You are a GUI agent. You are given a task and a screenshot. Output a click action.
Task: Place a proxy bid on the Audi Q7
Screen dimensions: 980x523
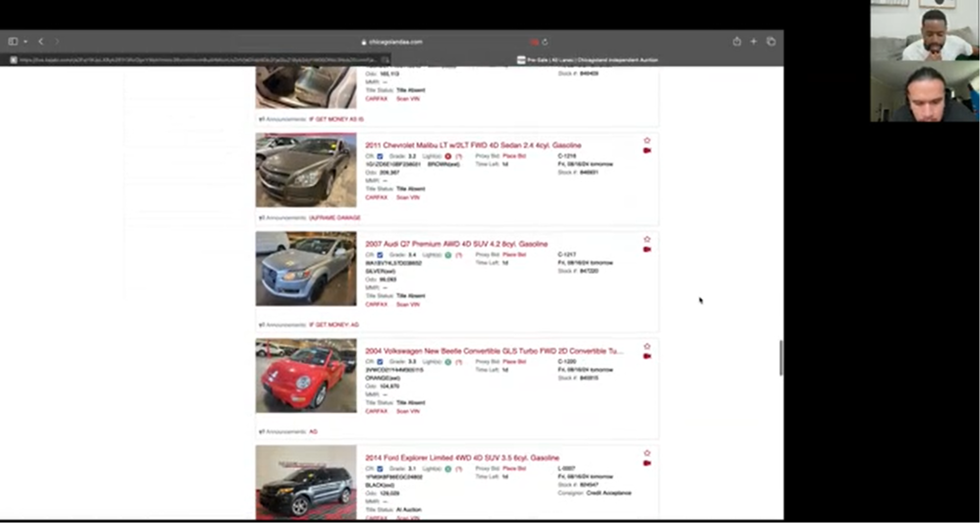[514, 255]
